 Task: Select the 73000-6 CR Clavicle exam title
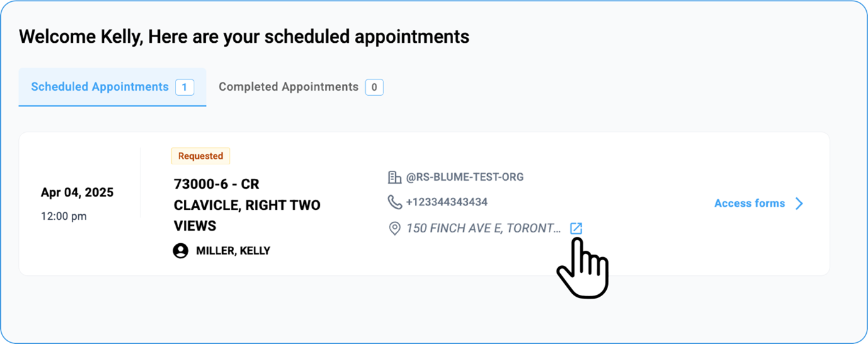(247, 205)
